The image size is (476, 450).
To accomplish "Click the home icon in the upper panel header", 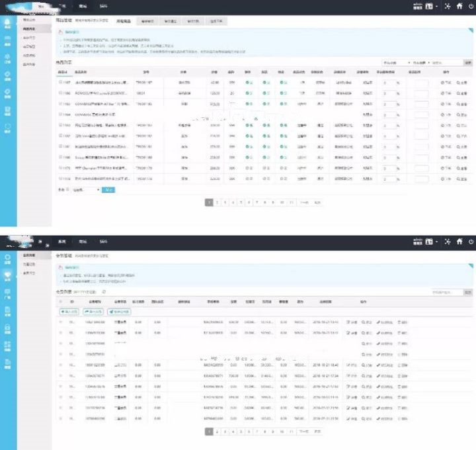I will pyautogui.click(x=458, y=6).
